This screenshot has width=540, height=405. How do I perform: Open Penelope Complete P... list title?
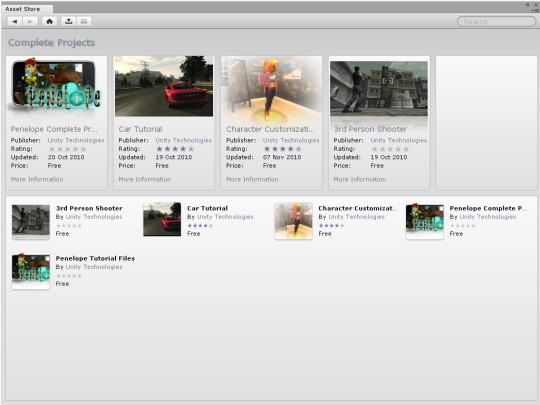tap(488, 208)
